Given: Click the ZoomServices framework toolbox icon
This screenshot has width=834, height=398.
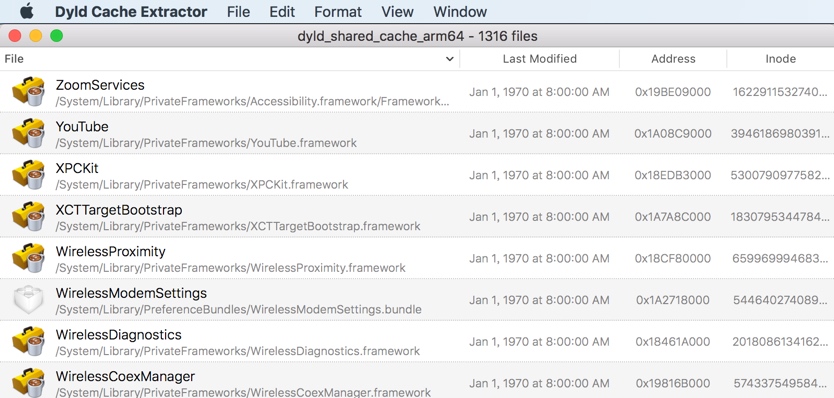Looking at the screenshot, I should point(29,92).
